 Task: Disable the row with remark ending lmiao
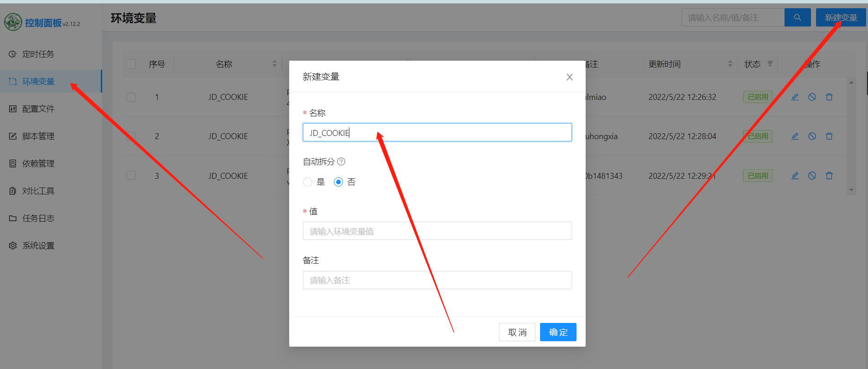(812, 97)
